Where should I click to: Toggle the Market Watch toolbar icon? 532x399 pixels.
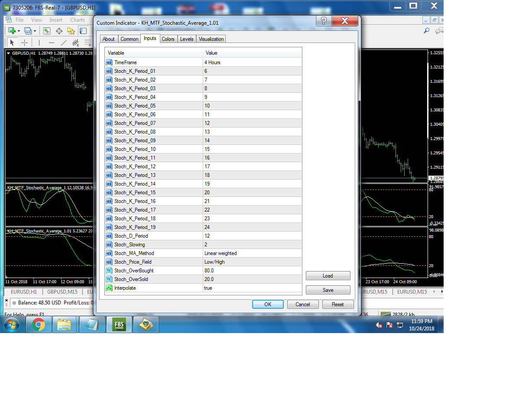click(47, 31)
